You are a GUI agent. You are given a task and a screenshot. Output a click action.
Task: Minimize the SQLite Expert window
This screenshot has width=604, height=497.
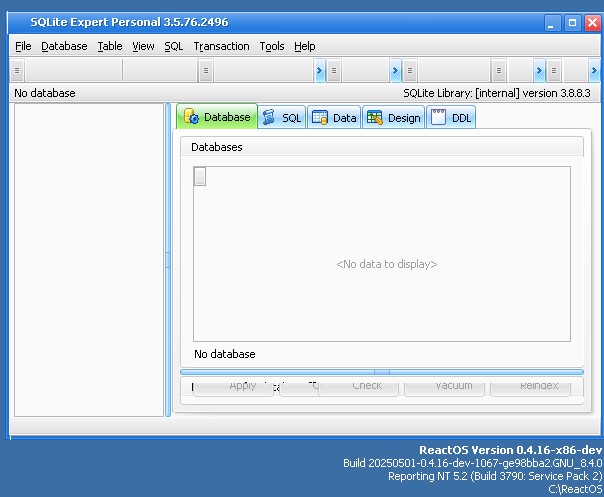(x=552, y=23)
